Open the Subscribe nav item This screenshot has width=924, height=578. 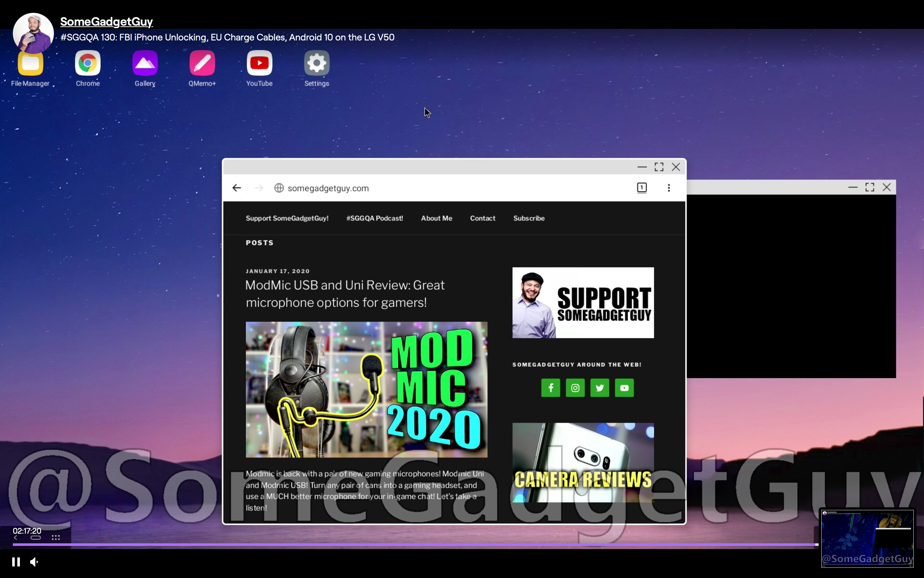[x=529, y=218]
